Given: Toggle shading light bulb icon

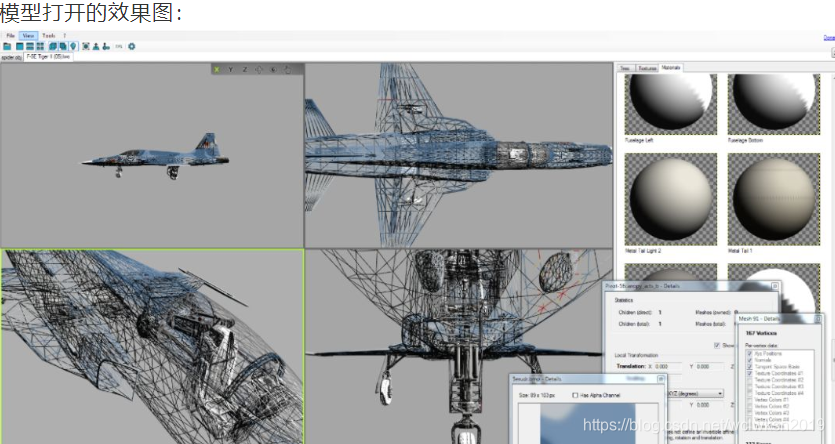Looking at the screenshot, I should click(73, 46).
